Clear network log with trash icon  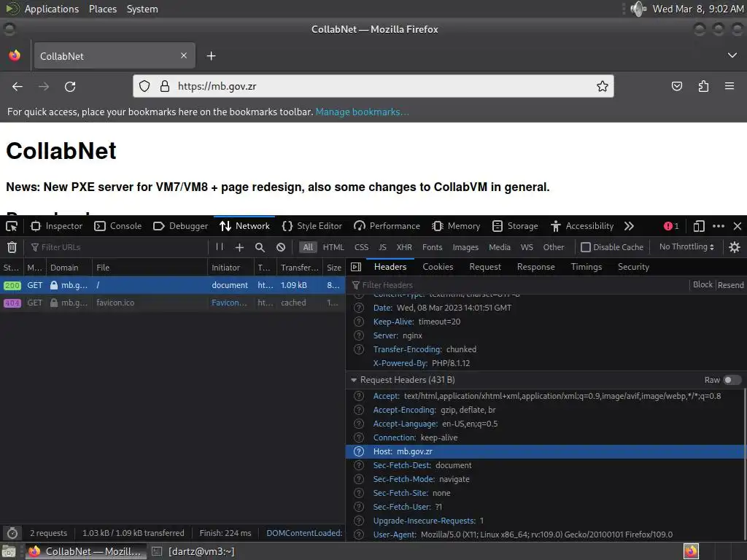(12, 247)
